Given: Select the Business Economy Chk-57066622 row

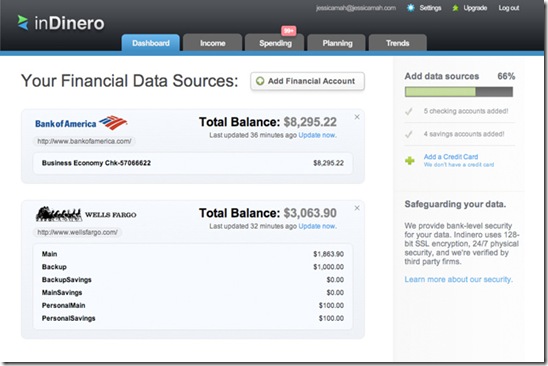Looking at the screenshot, I should [193, 163].
